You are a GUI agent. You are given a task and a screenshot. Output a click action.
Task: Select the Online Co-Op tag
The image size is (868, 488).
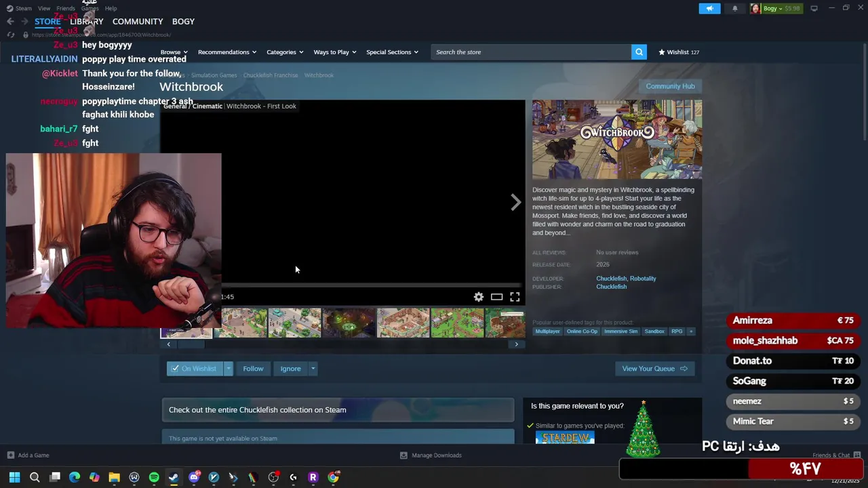pyautogui.click(x=582, y=331)
